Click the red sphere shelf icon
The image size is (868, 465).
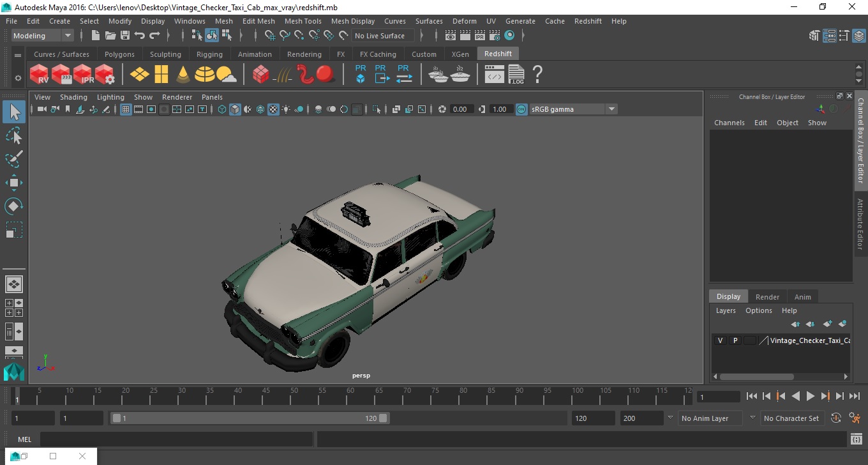tap(325, 74)
